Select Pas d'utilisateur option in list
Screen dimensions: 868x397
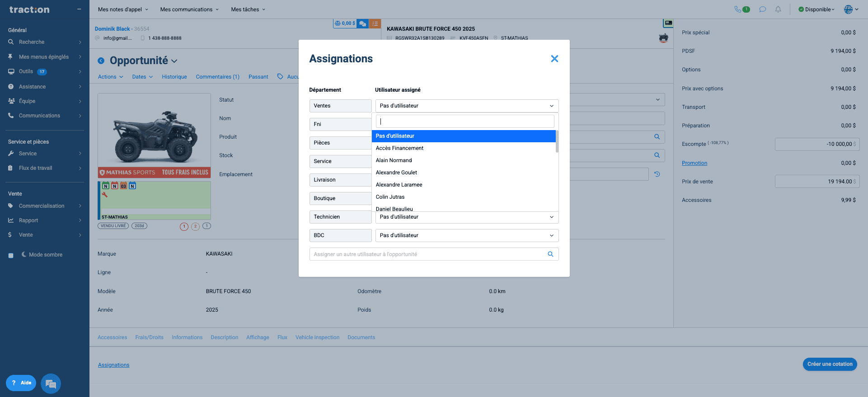point(464,136)
